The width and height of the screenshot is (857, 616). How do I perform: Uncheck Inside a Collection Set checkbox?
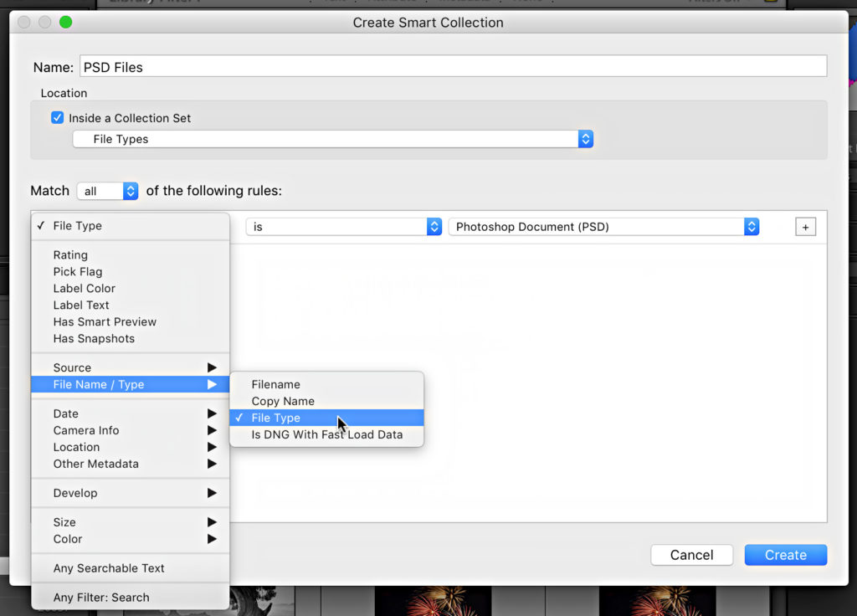(x=58, y=118)
